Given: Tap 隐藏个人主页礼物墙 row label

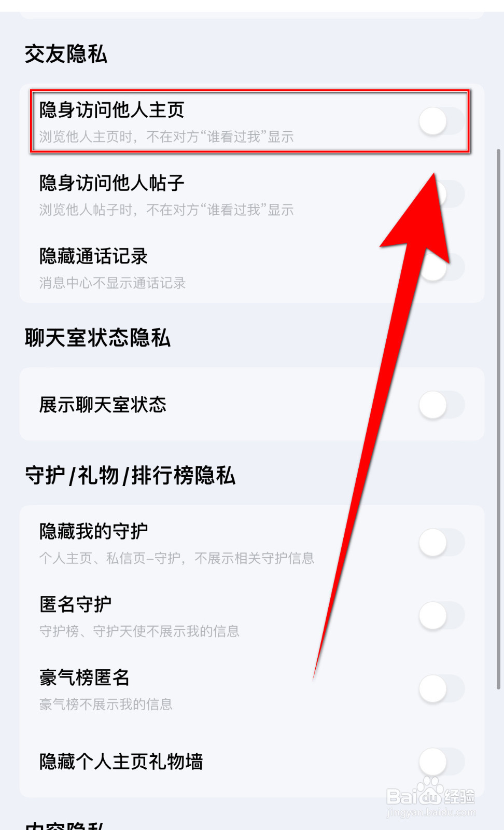Looking at the screenshot, I should [121, 762].
